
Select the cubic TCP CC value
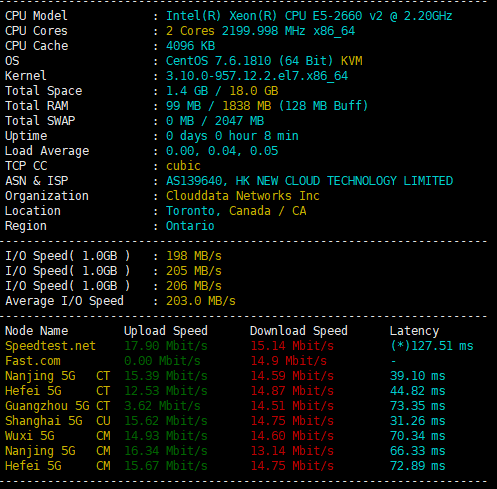click(x=183, y=166)
